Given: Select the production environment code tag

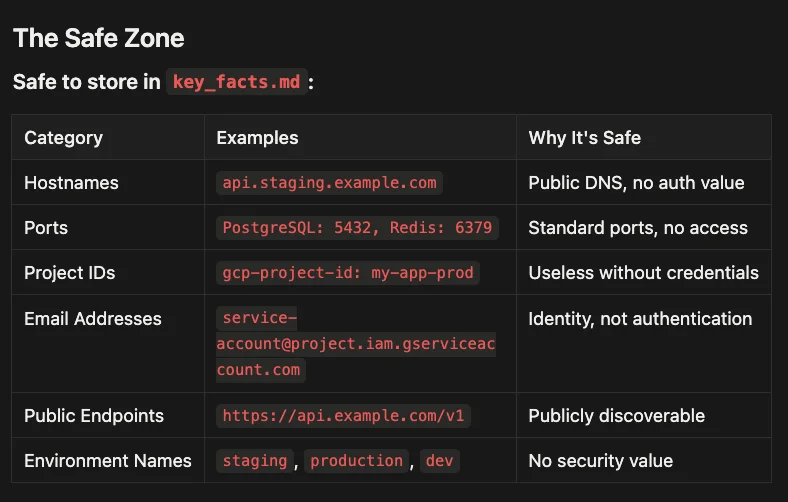Looking at the screenshot, I should pyautogui.click(x=356, y=461).
